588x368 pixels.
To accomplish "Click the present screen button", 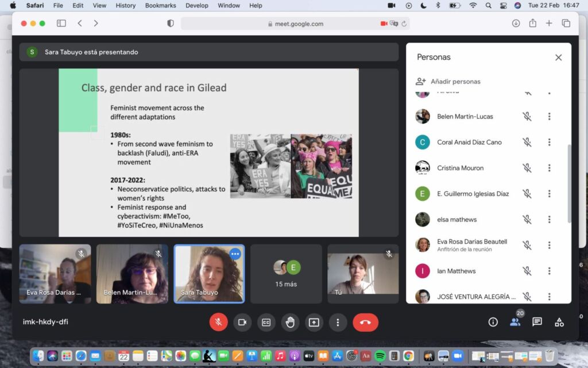I will click(314, 322).
